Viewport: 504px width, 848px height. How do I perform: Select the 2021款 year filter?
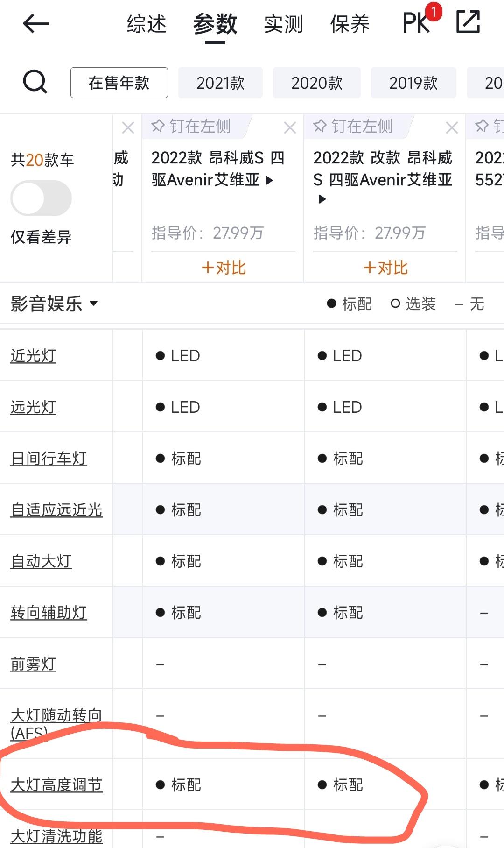(220, 83)
